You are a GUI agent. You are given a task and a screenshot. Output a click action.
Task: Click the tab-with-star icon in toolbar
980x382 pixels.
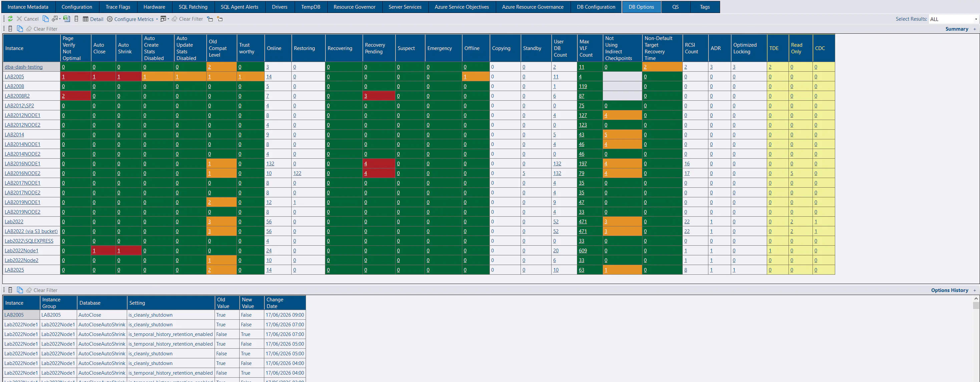click(220, 19)
